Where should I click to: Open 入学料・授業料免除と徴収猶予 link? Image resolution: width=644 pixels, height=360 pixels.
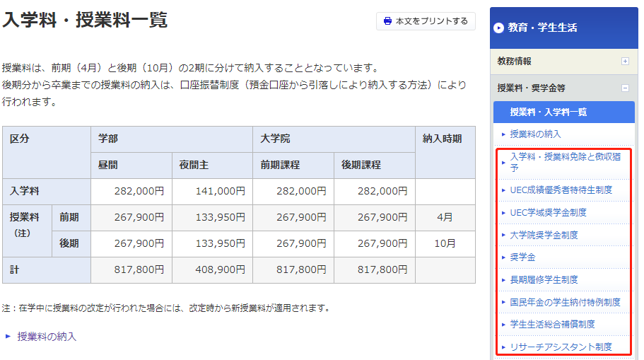(565, 162)
